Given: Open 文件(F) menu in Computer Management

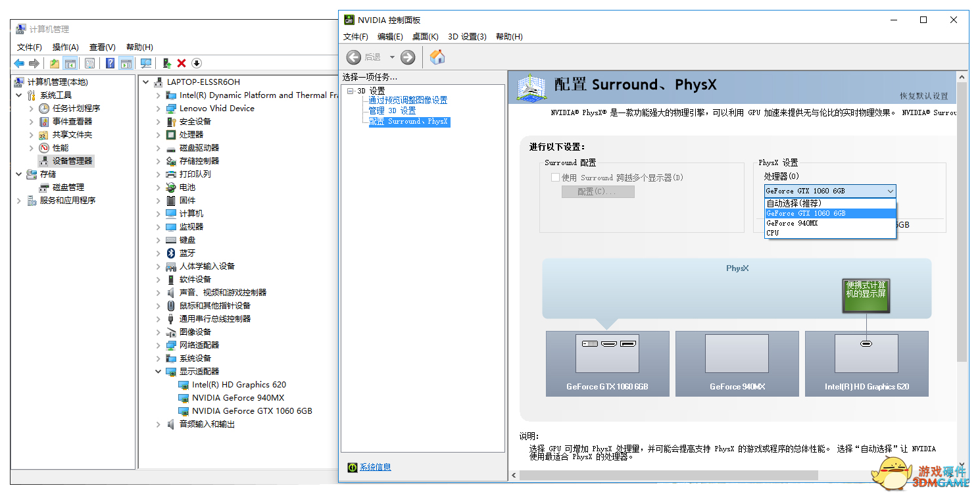Looking at the screenshot, I should tap(30, 47).
